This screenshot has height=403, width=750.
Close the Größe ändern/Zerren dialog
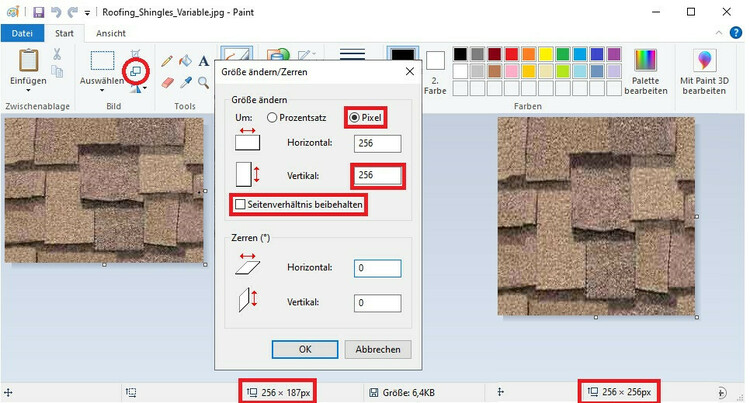click(410, 72)
